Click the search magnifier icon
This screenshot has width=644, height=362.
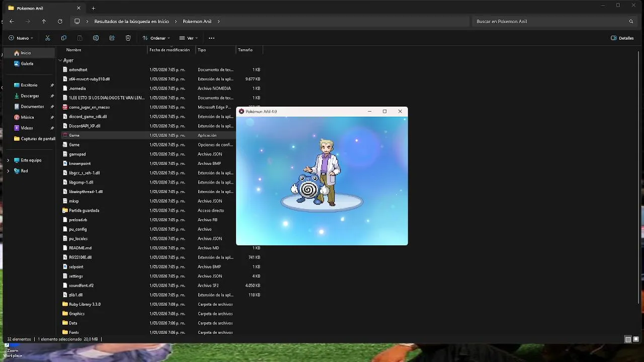click(631, 22)
